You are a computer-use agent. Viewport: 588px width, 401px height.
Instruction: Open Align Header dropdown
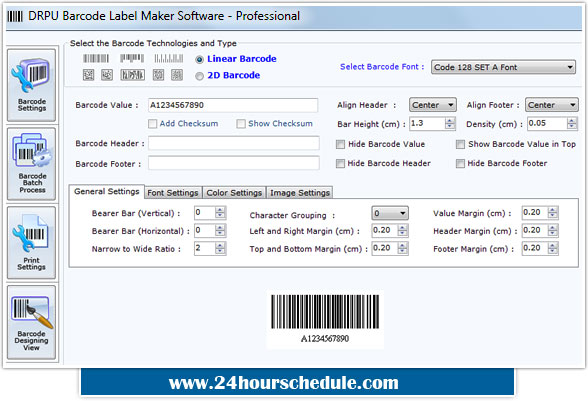[x=433, y=105]
